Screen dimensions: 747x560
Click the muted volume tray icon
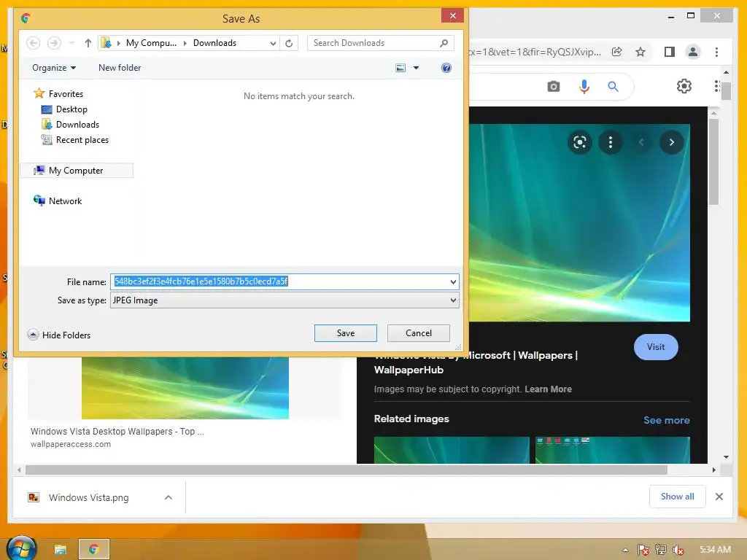(x=678, y=550)
